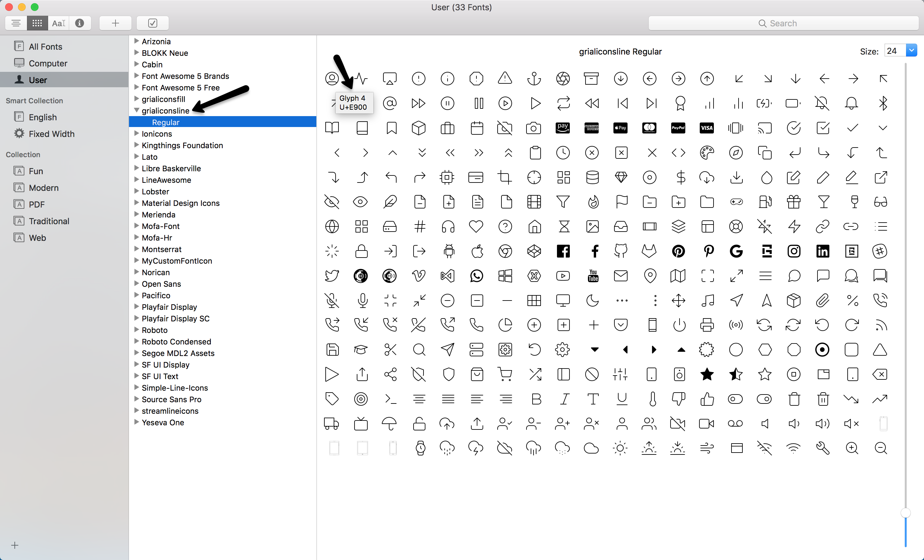Select the User collection
Viewport: 924px width, 560px height.
(64, 80)
